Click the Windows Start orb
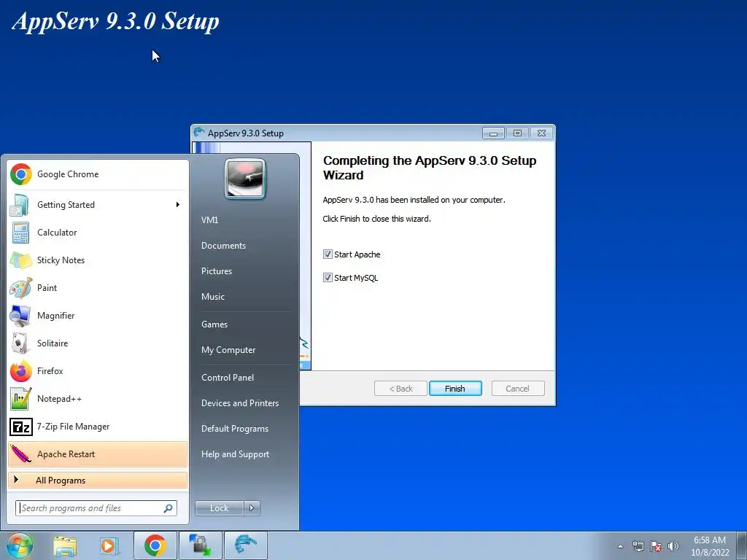The width and height of the screenshot is (747, 560). tap(19, 545)
